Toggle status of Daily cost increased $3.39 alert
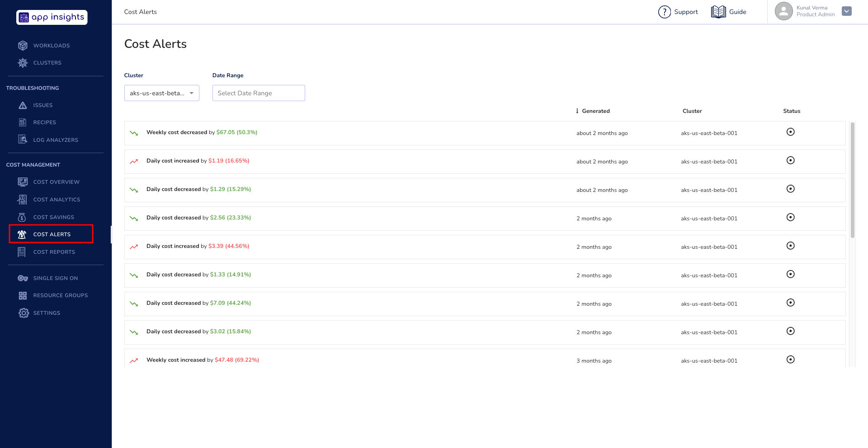 (790, 246)
